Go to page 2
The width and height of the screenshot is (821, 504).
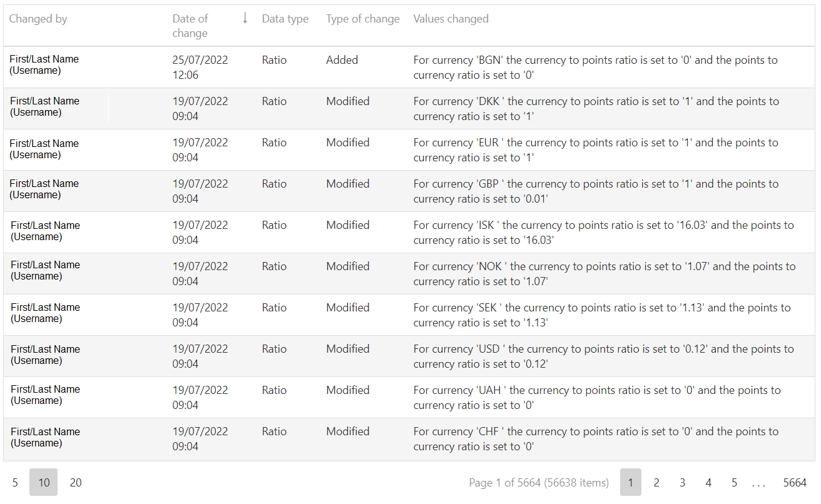pyautogui.click(x=656, y=482)
